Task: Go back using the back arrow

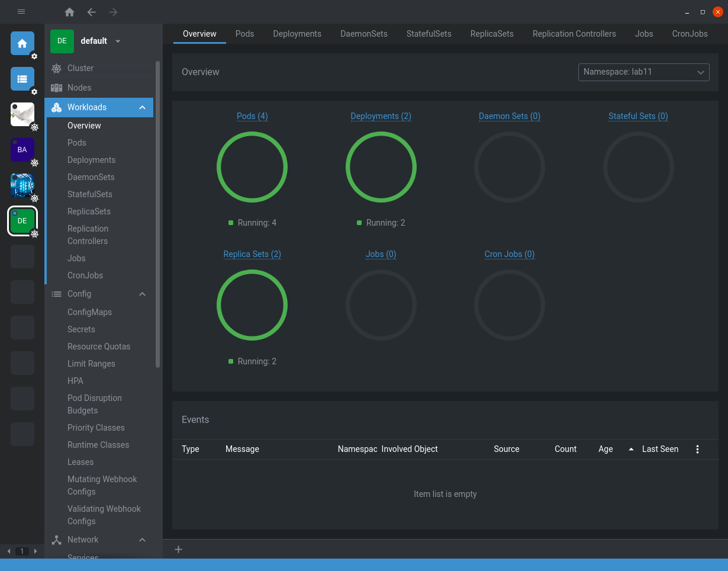Action: 91,12
